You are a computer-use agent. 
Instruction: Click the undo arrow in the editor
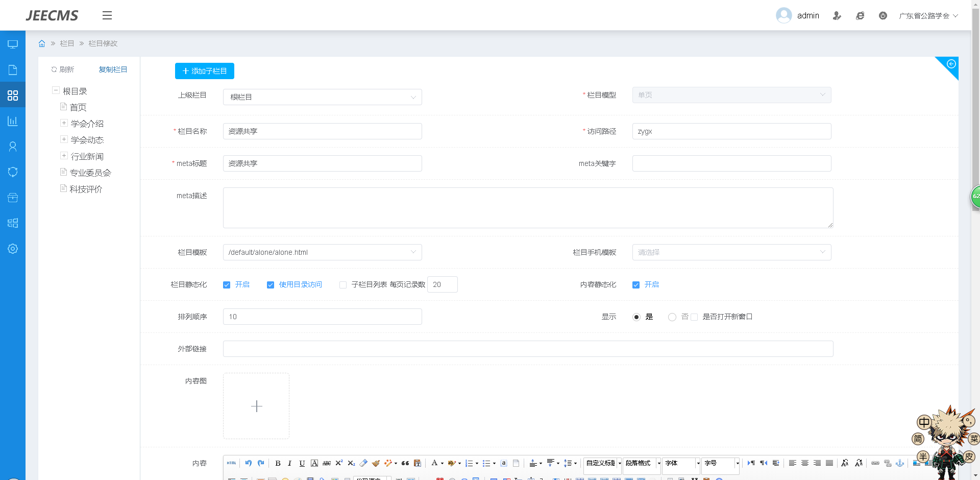pyautogui.click(x=249, y=463)
